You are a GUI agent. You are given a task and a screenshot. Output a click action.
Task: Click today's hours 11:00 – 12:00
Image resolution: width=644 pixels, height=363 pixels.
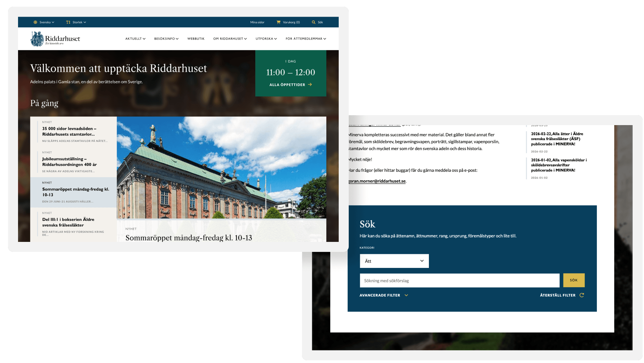point(291,72)
